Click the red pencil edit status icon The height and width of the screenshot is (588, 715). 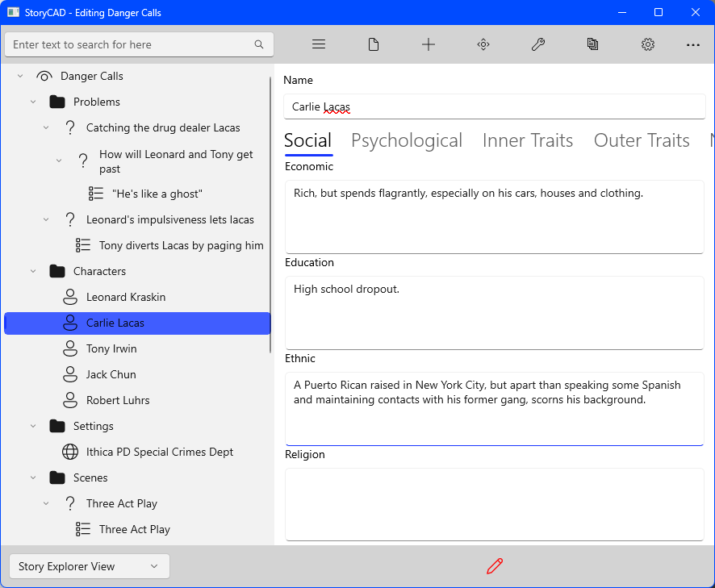point(495,566)
